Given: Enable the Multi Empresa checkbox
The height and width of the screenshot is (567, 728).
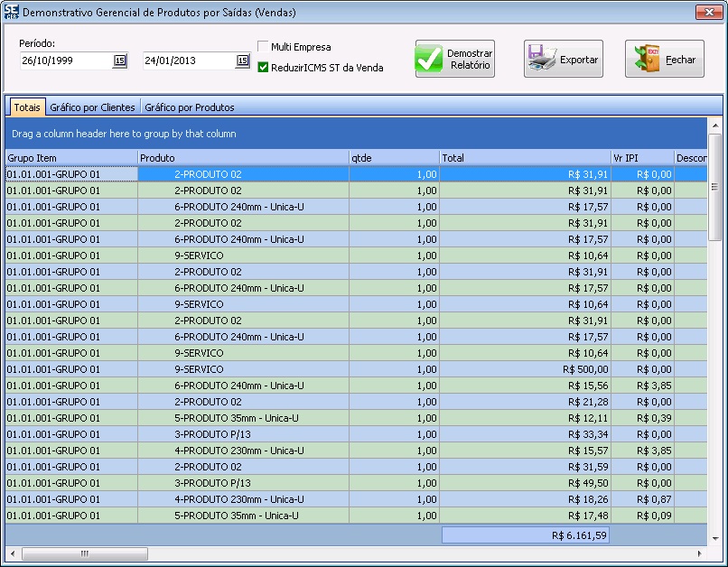Looking at the screenshot, I should click(263, 47).
